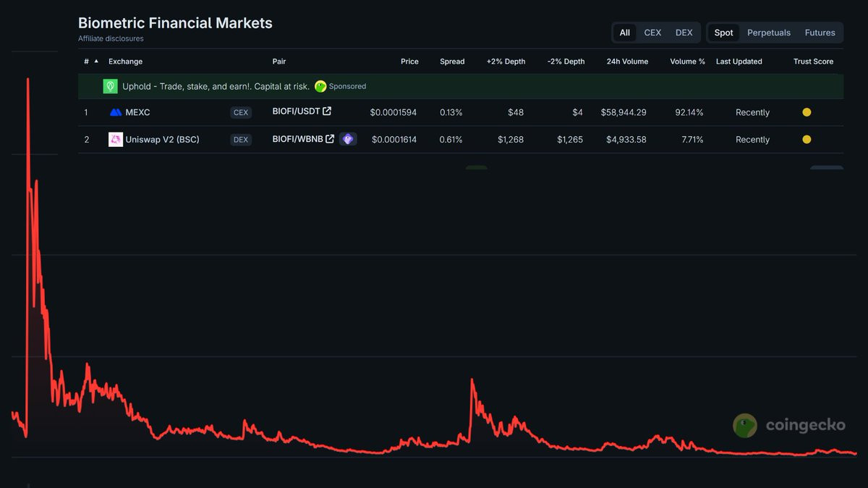Open the Uphold sponsored promotion link
The width and height of the screenshot is (868, 488).
216,86
